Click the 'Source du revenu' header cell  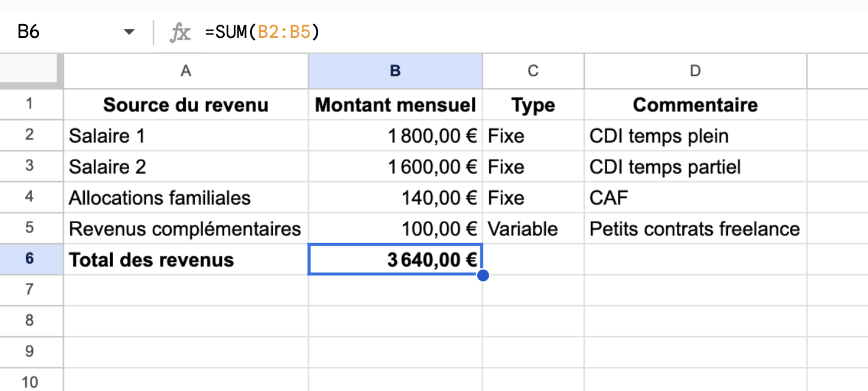(x=186, y=105)
